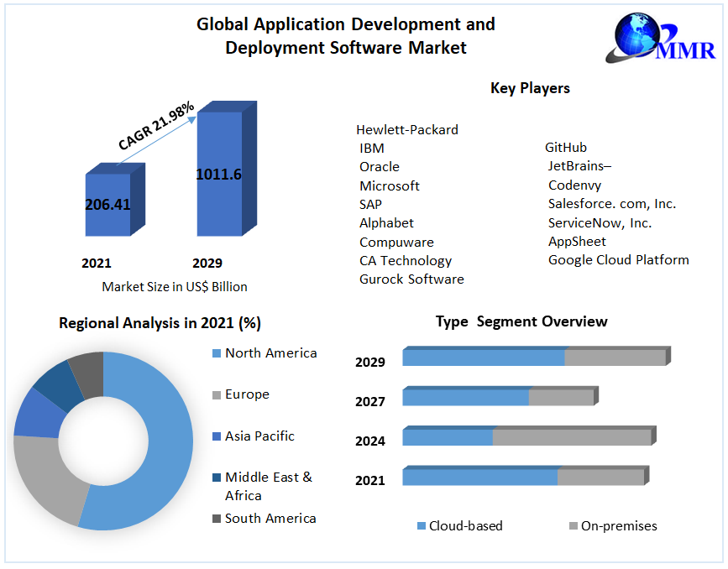Viewport: 728px width, 569px height.
Task: Select the Google Cloud Platform entry
Action: (x=618, y=260)
